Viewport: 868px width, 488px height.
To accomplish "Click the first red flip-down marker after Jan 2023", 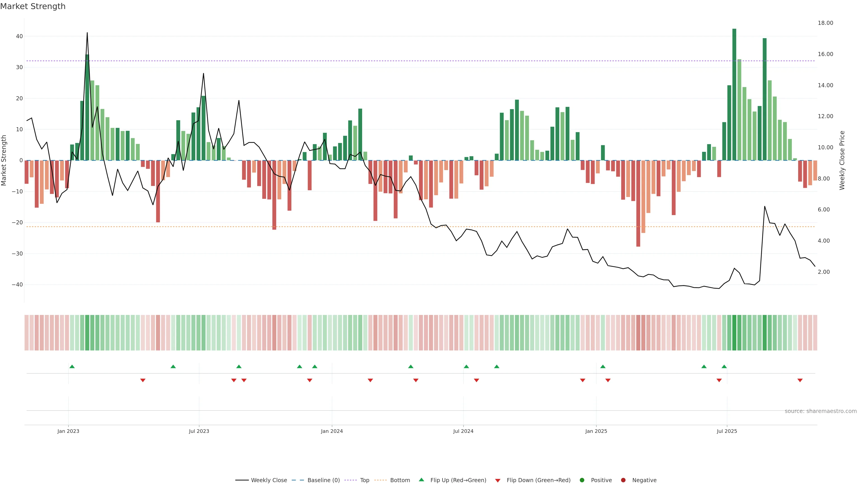I will pyautogui.click(x=143, y=380).
